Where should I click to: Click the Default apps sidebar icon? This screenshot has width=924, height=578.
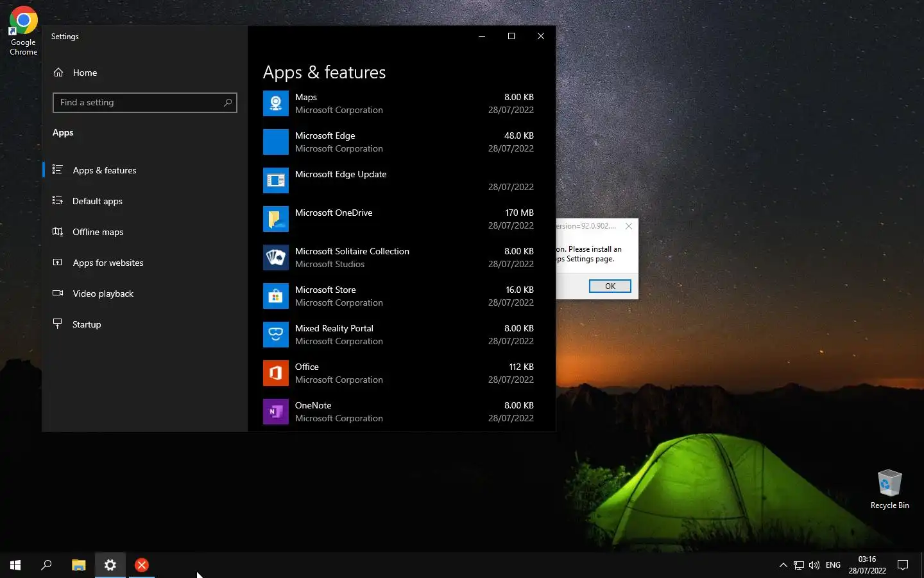(58, 200)
